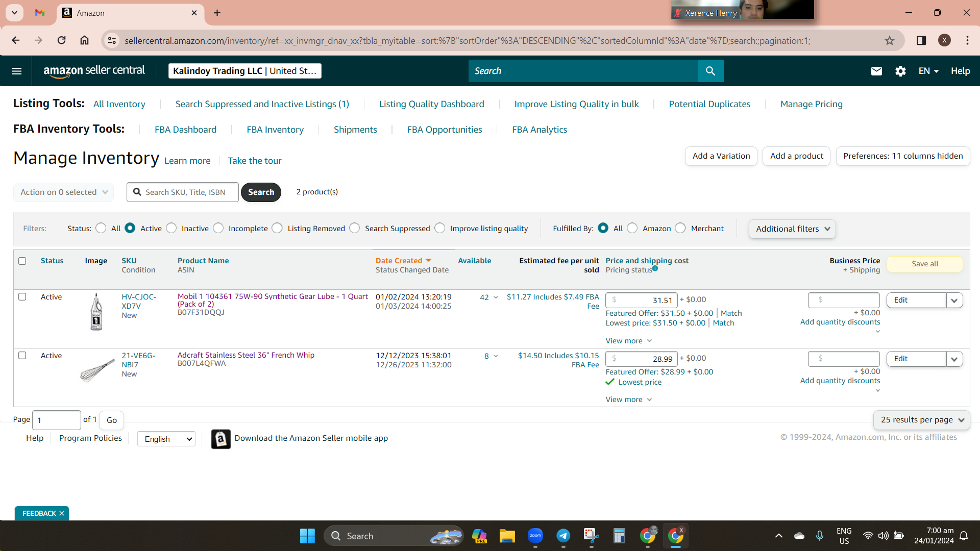
Task: Go to Manage Pricing
Action: click(x=812, y=104)
